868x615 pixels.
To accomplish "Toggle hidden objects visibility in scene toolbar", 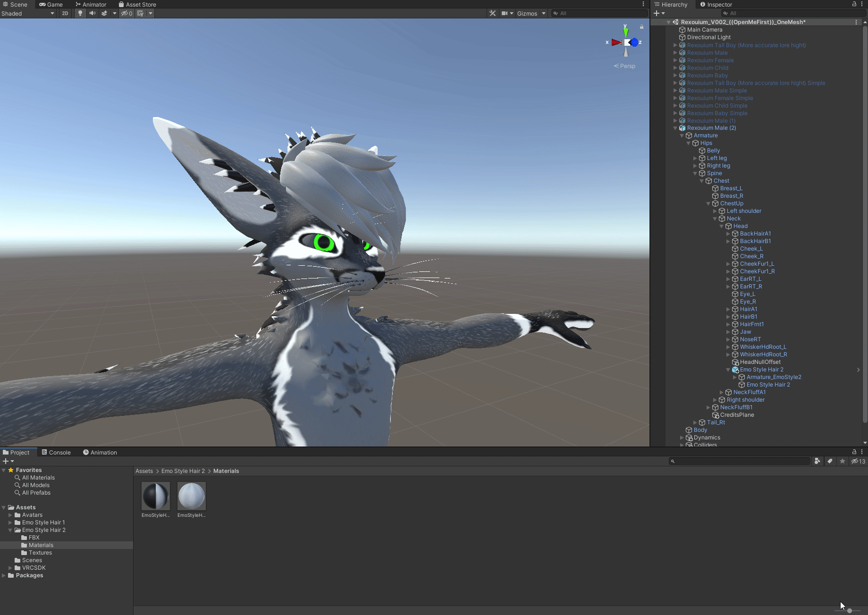I will click(x=127, y=13).
